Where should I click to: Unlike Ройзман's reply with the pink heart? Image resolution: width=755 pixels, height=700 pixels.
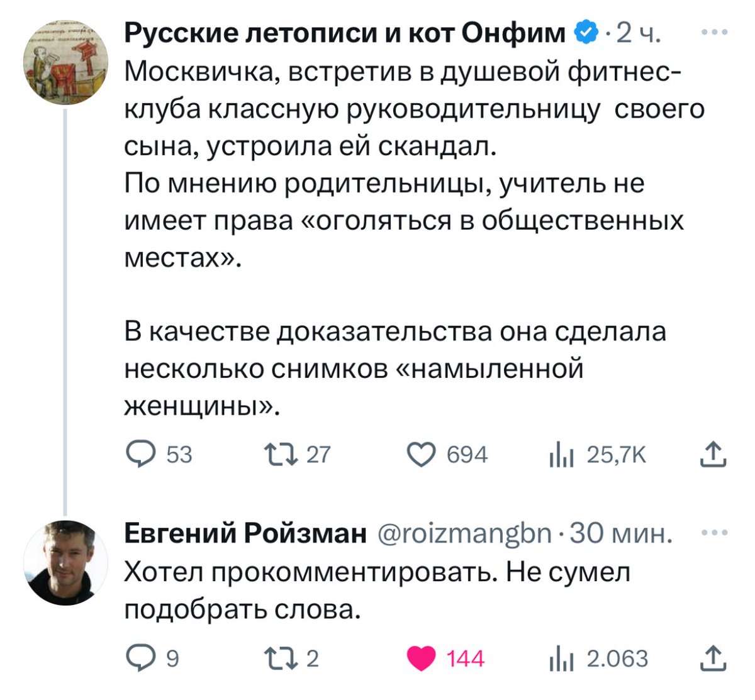click(x=421, y=658)
